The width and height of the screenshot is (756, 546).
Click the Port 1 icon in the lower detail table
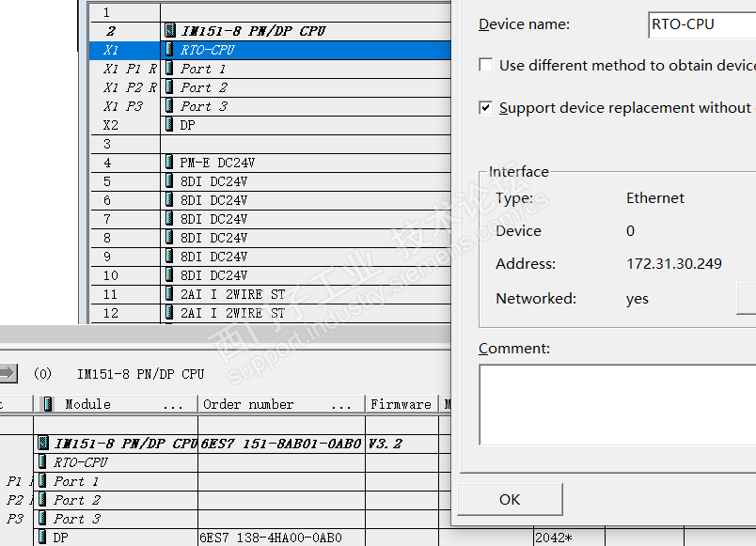click(x=42, y=481)
